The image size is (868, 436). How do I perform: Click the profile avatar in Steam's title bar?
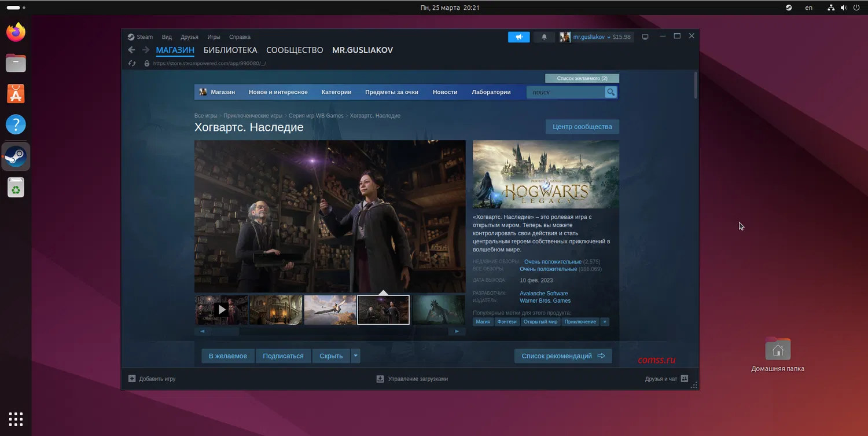pos(565,37)
